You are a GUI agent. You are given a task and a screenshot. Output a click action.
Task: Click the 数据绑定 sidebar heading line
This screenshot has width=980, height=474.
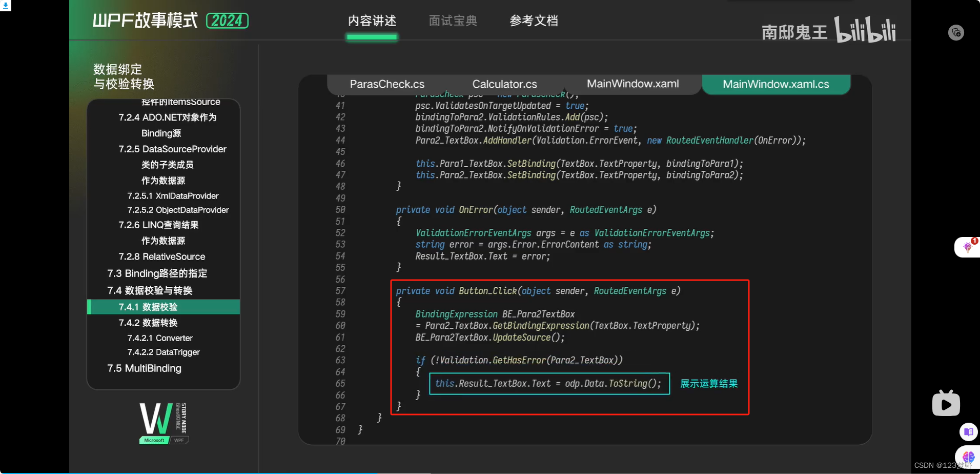[x=117, y=69]
